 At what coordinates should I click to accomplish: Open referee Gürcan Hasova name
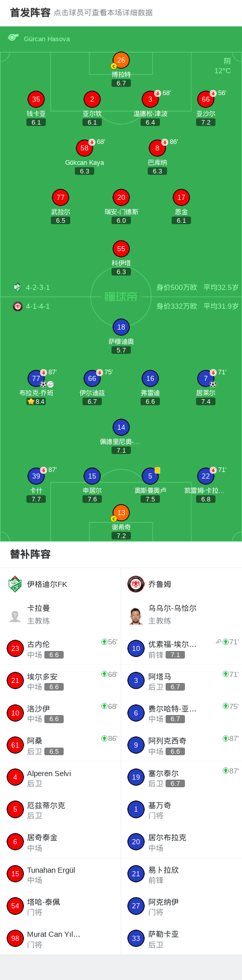tap(47, 39)
